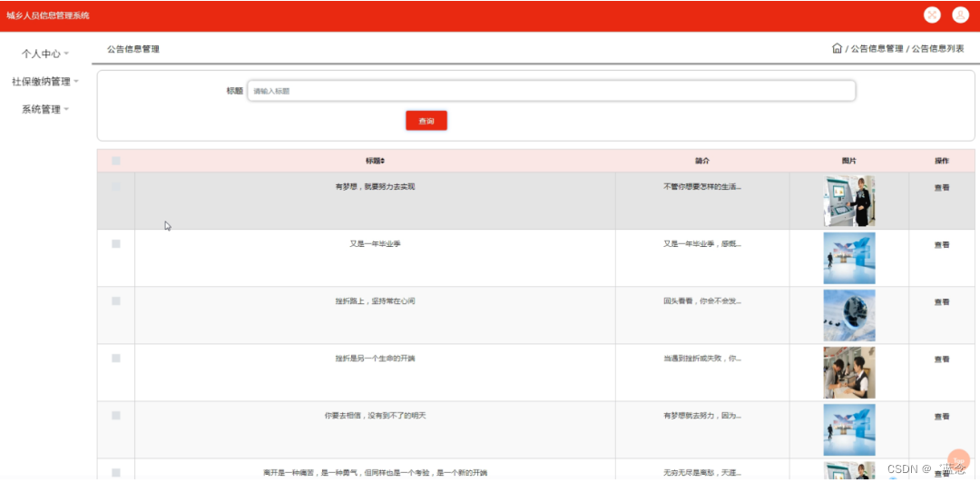Image resolution: width=980 pixels, height=483 pixels.
Task: Open the 公告信息列表 breadcrumb link
Action: (x=937, y=49)
